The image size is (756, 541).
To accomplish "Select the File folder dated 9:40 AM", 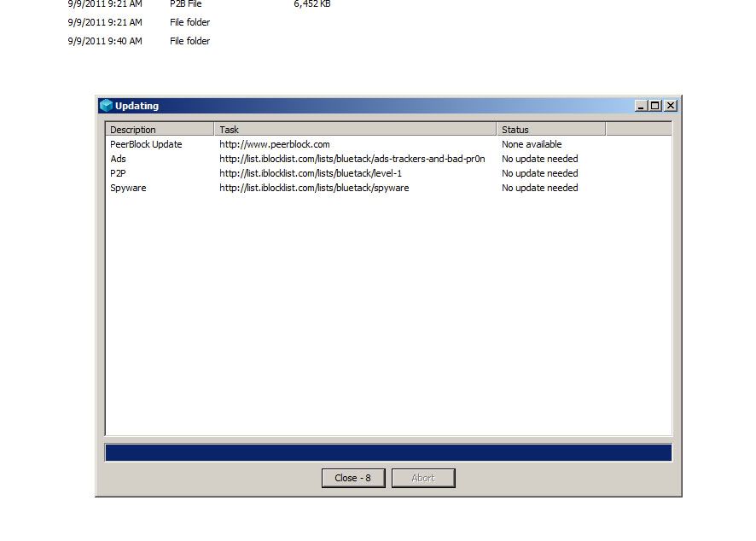I will coord(189,41).
